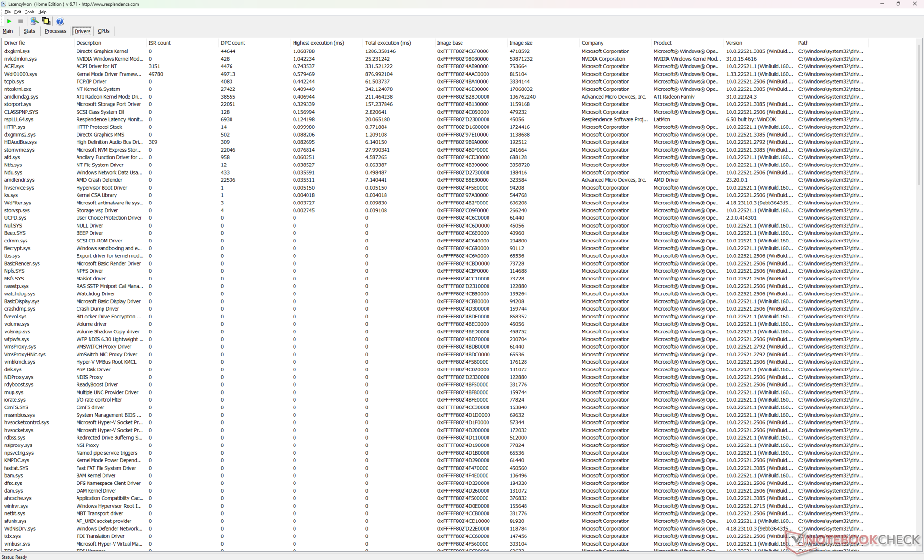Open the Edit menu
The image size is (924, 560).
click(x=17, y=12)
